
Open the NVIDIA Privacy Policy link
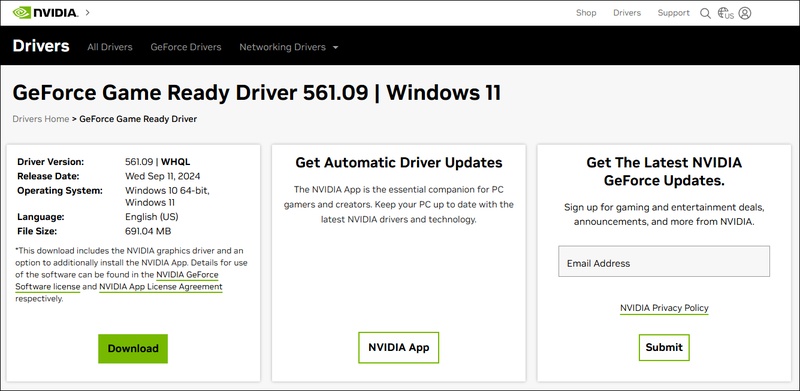[664, 308]
